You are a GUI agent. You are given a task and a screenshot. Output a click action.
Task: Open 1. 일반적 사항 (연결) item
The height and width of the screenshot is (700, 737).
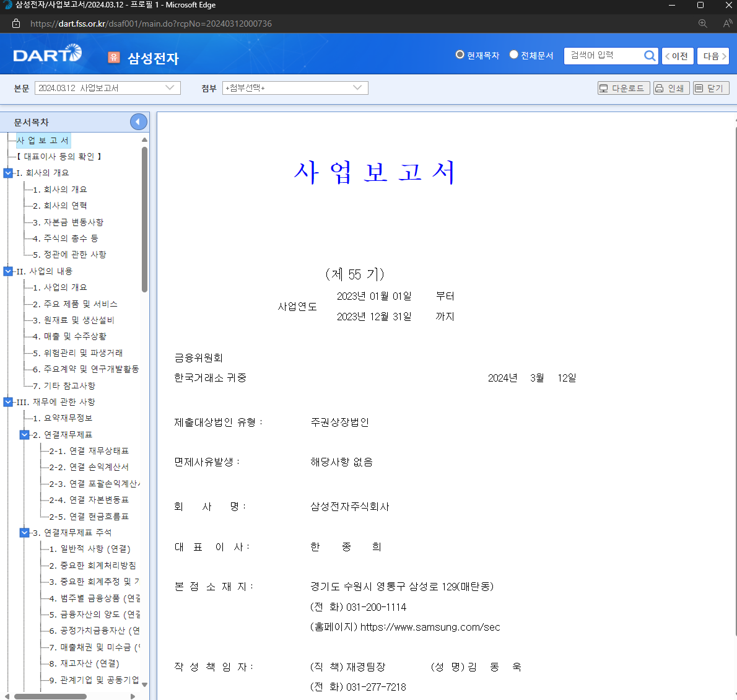click(x=90, y=549)
